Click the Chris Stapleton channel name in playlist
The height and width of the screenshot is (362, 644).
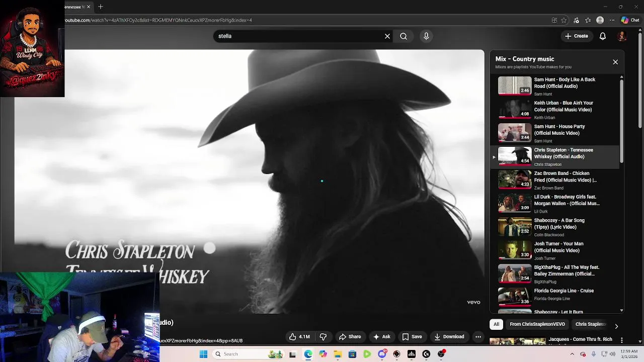(547, 164)
